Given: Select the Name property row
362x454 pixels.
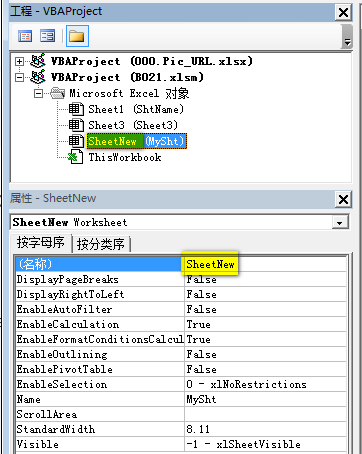Looking at the screenshot, I should click(99, 399).
